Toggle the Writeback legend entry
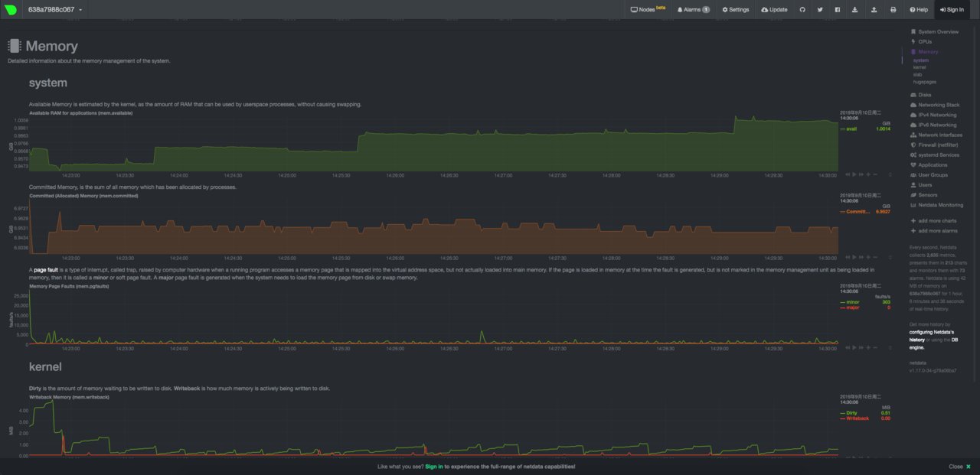This screenshot has width=980, height=475. [857, 418]
